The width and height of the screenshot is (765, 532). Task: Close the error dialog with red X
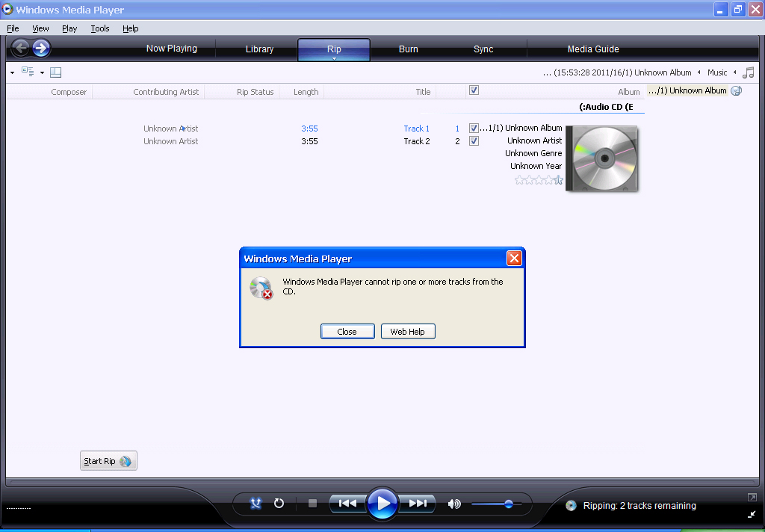[514, 259]
